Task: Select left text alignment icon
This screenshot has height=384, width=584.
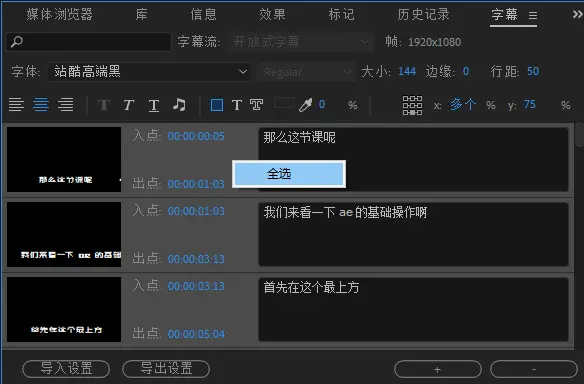Action: click(16, 105)
